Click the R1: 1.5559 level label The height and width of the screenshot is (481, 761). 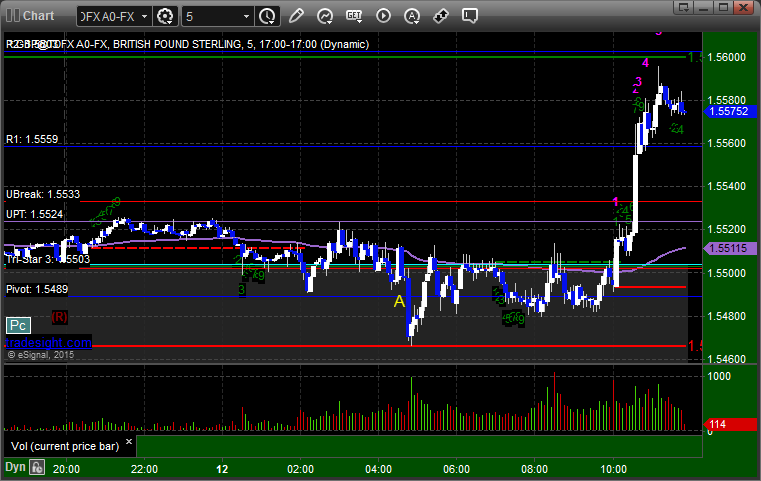32,139
